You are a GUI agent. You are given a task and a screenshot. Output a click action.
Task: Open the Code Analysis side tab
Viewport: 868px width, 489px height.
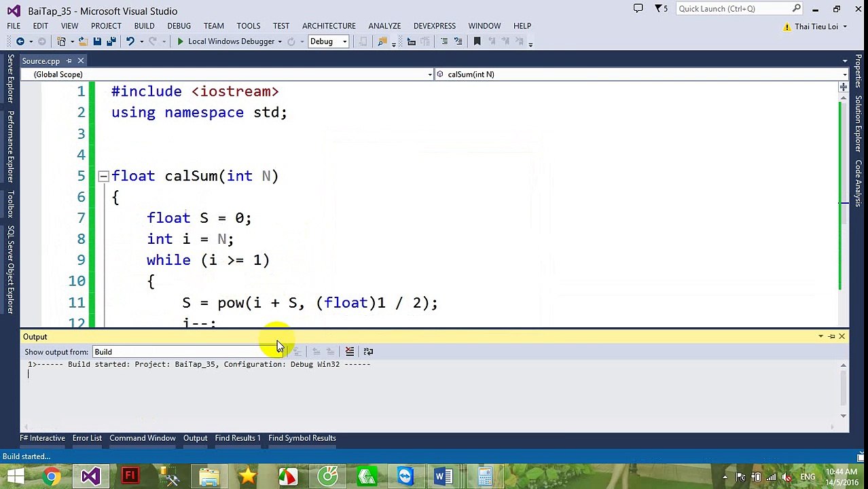[858, 183]
